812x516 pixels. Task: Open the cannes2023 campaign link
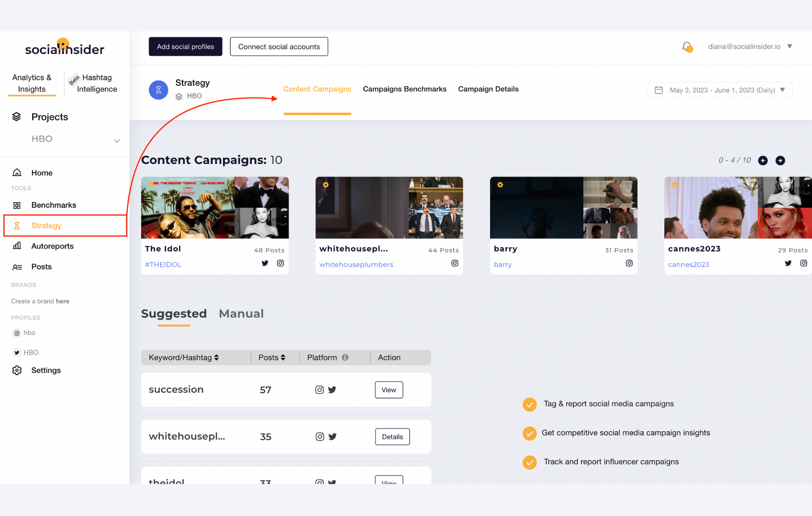688,264
